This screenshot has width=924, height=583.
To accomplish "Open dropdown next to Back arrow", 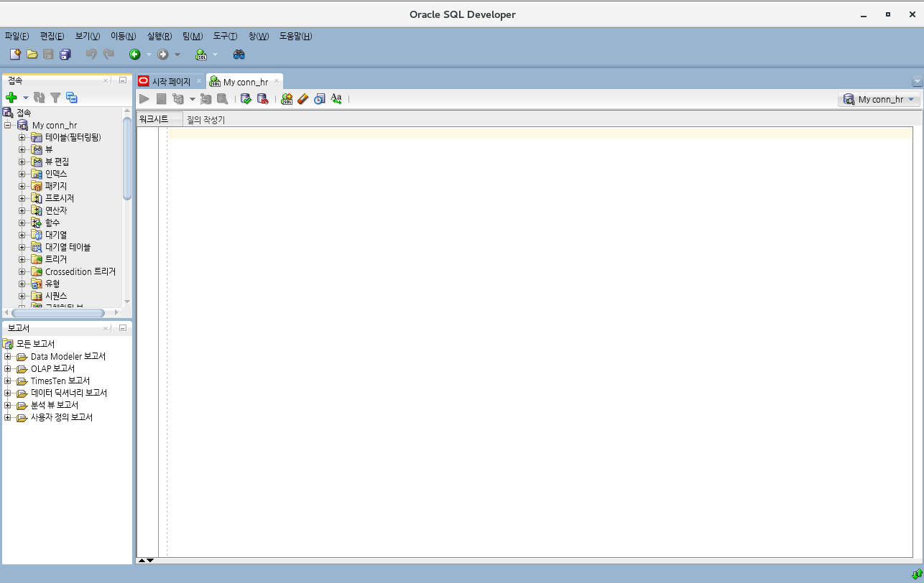I will tap(149, 55).
